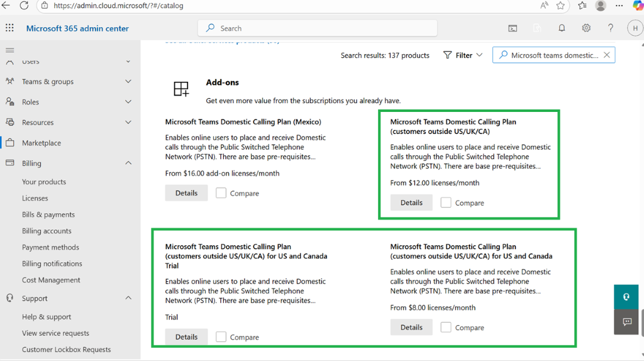Click the browser back arrow
The width and height of the screenshot is (644, 361).
(x=5, y=5)
